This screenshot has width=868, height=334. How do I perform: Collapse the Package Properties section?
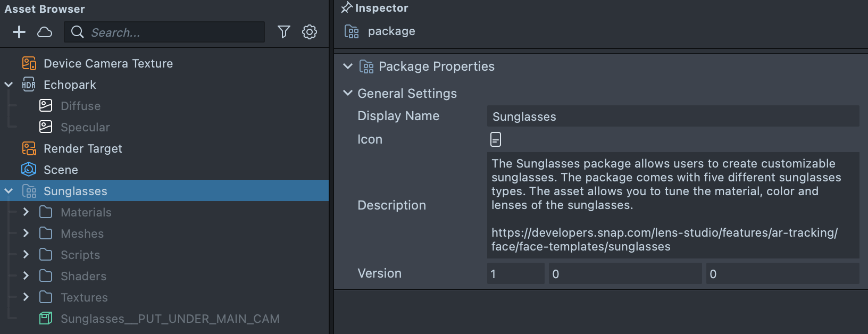(348, 66)
